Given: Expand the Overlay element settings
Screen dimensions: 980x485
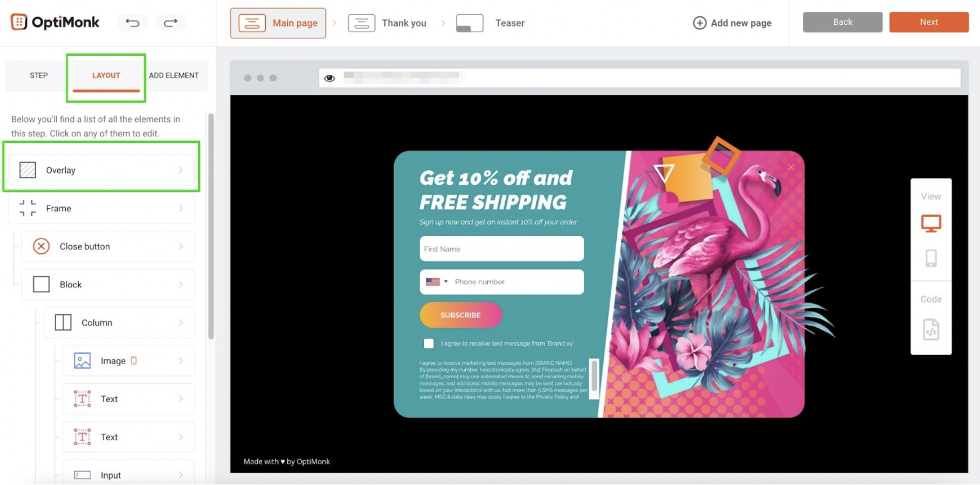Looking at the screenshot, I should 101,170.
